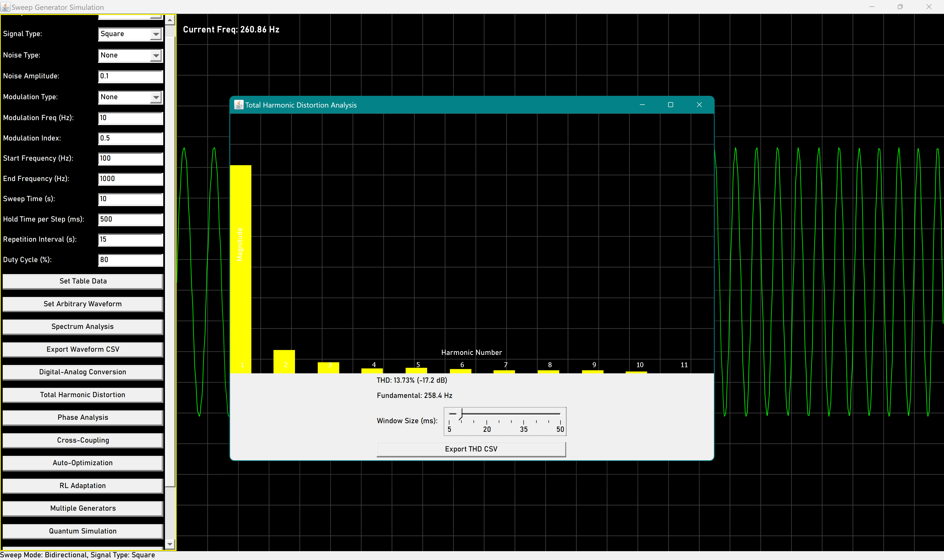The image size is (944, 560).
Task: Expand the Noise Type combo box
Action: (156, 56)
